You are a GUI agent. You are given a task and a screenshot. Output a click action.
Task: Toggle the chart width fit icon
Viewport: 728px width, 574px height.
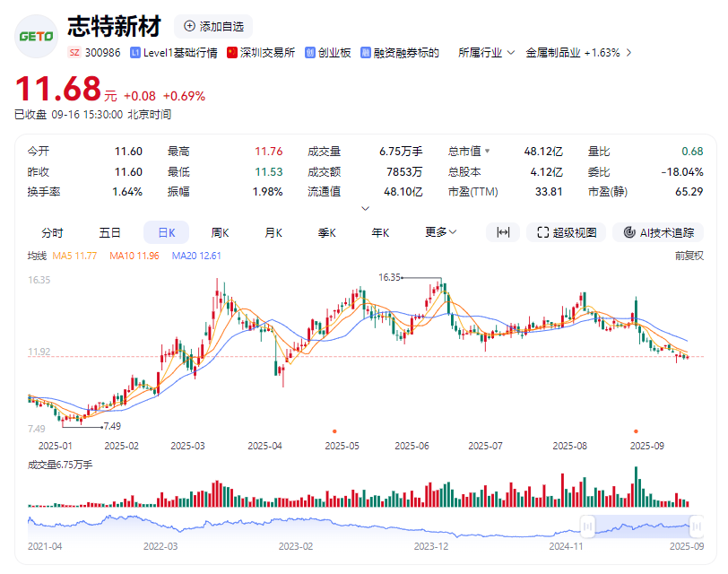pyautogui.click(x=503, y=232)
